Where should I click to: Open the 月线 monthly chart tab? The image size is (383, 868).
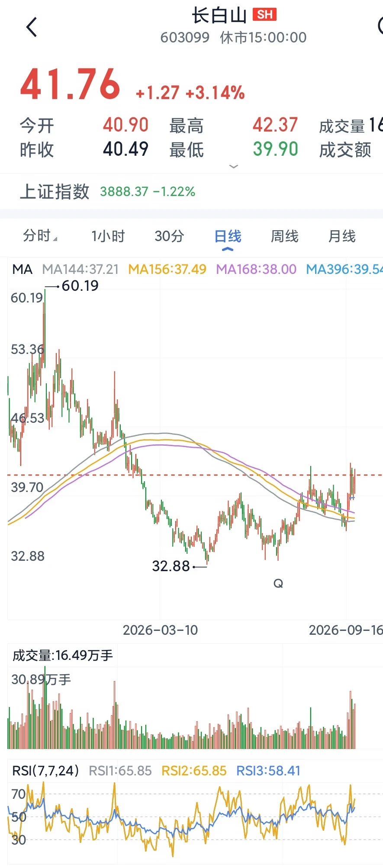[342, 236]
